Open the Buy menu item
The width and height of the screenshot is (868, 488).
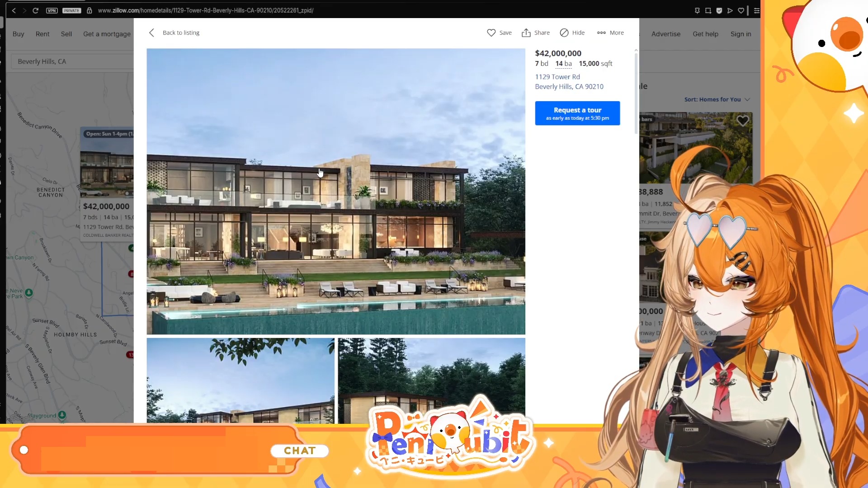[19, 34]
